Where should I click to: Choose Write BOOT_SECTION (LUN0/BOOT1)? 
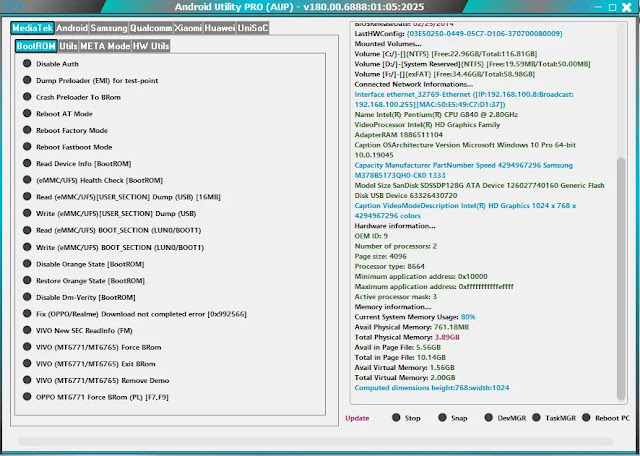coord(113,247)
